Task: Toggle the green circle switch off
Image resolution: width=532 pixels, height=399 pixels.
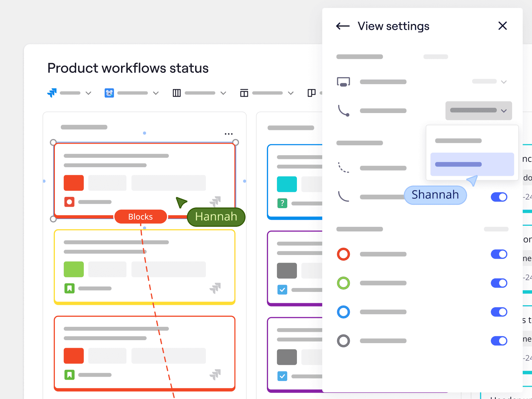Action: 499,283
